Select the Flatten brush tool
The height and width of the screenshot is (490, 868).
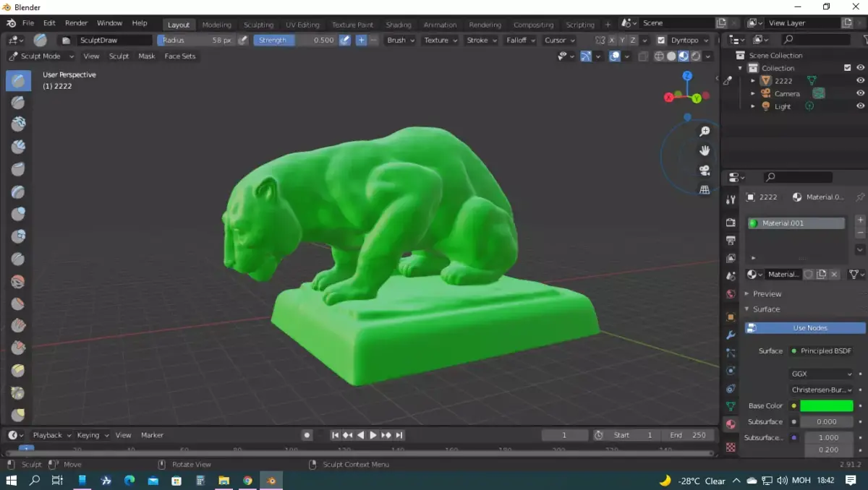point(18,304)
